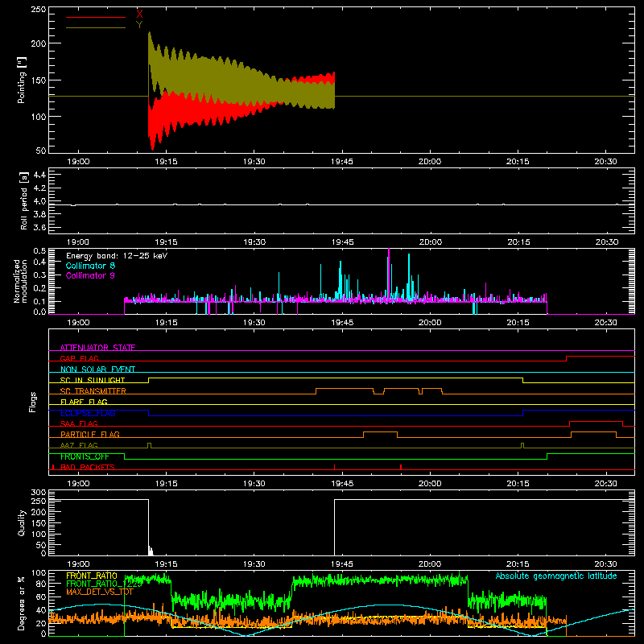644x644 pixels.
Task: Click the '100' tick on Degrees axis
Action: [x=38, y=573]
